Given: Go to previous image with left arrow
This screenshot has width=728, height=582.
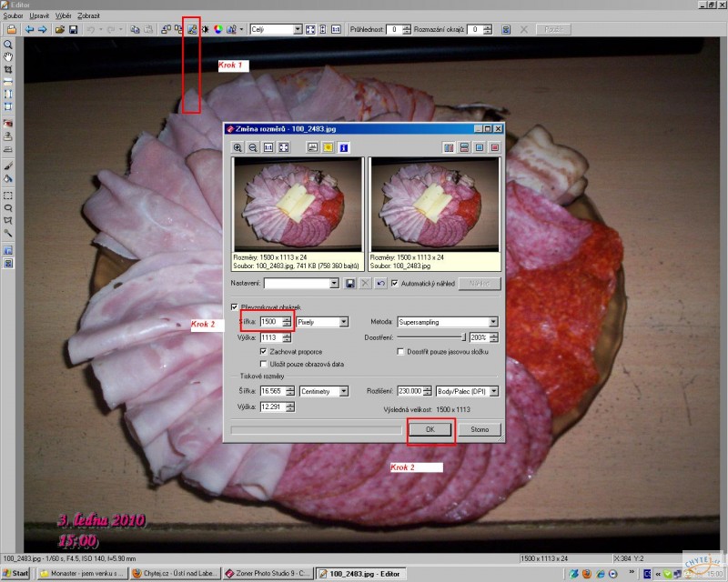Looking at the screenshot, I should pyautogui.click(x=30, y=30).
